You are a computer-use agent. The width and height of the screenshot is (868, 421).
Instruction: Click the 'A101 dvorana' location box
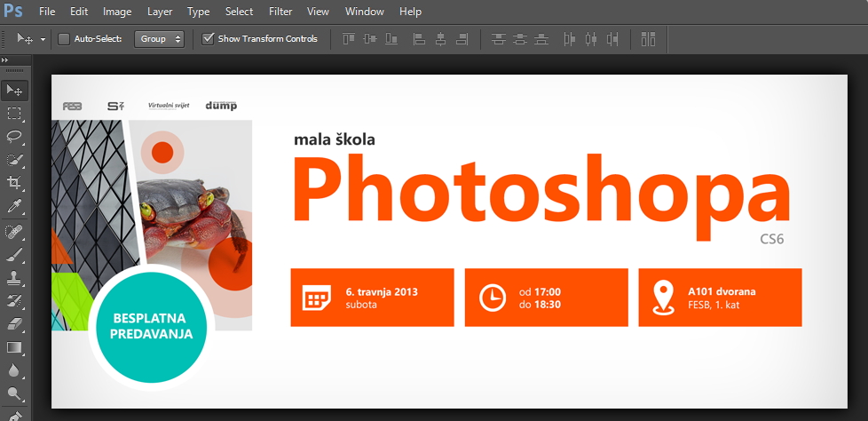720,298
